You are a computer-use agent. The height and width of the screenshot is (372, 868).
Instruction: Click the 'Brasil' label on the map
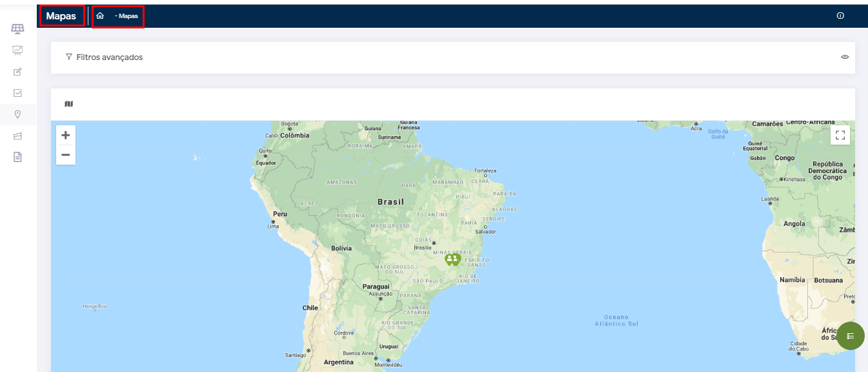click(x=390, y=202)
